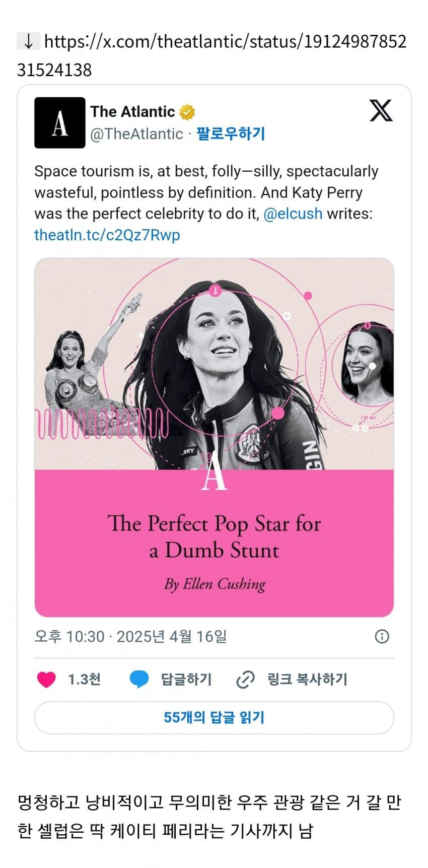Screen dimensions: 428x868
Task: Click The Atlantic black avatar logo
Action: pos(59,123)
